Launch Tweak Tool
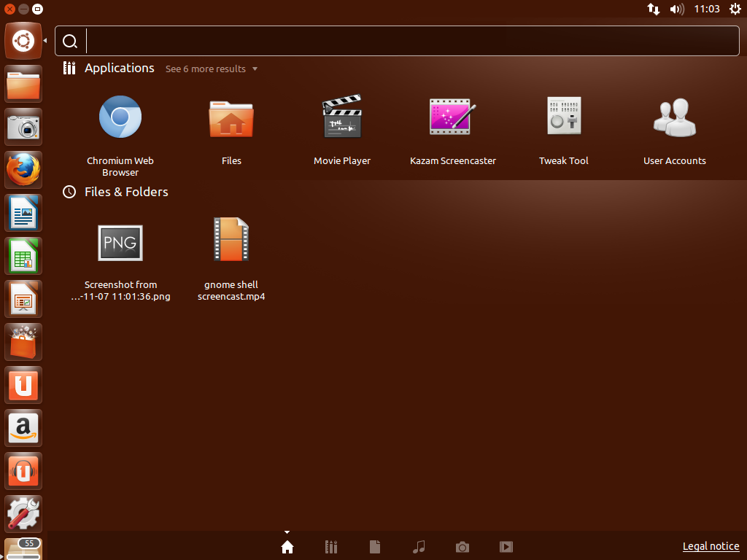This screenshot has width=747, height=560. pyautogui.click(x=563, y=117)
